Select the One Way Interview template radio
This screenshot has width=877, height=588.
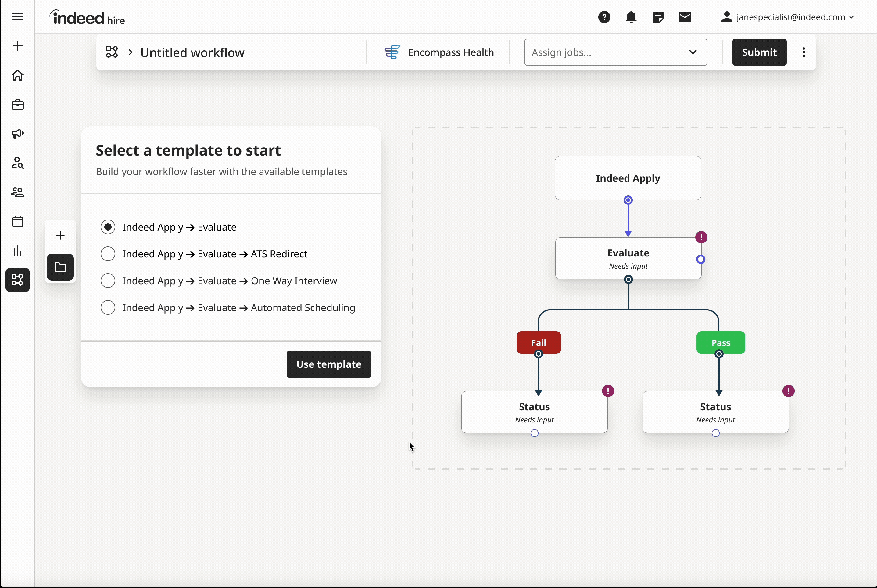point(108,281)
